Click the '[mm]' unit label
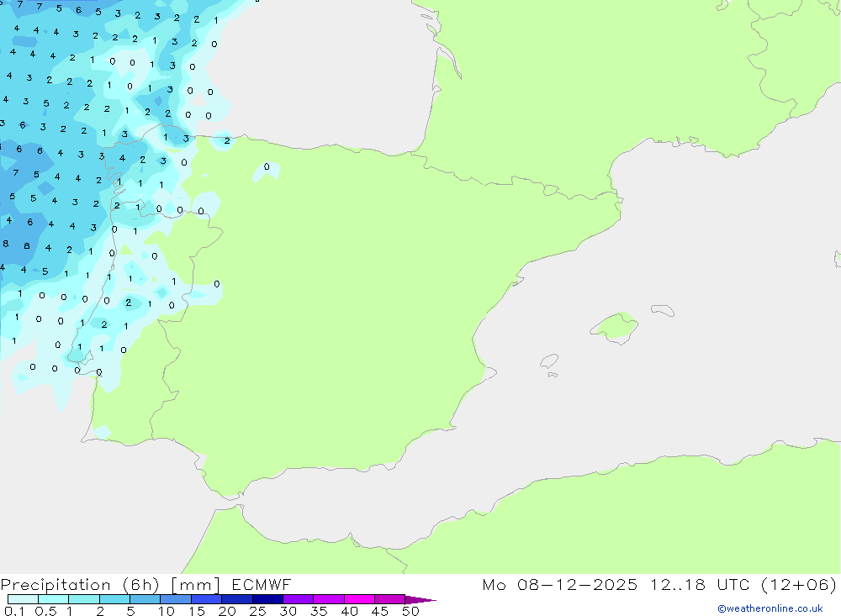 pyautogui.click(x=195, y=585)
